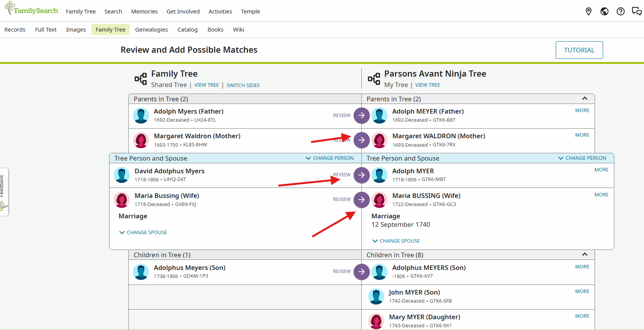Expand Change Person on Parsons tree side
This screenshot has width=644, height=330.
pyautogui.click(x=582, y=158)
